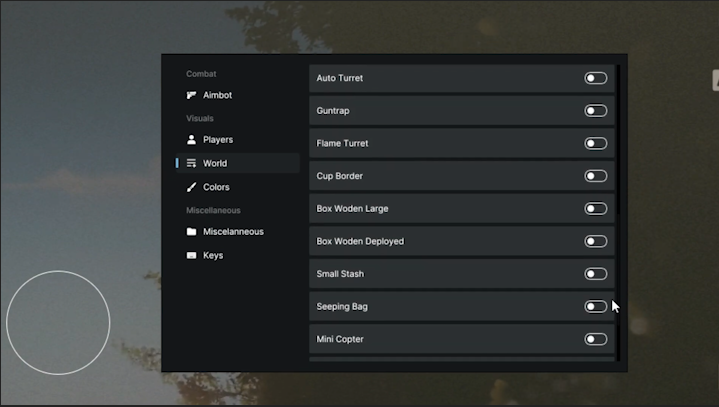
Task: Click the Keys keyboard icon
Action: [x=192, y=256]
